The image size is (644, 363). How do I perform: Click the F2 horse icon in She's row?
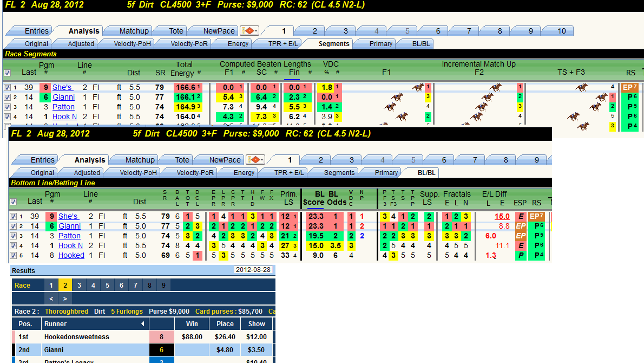[495, 87]
